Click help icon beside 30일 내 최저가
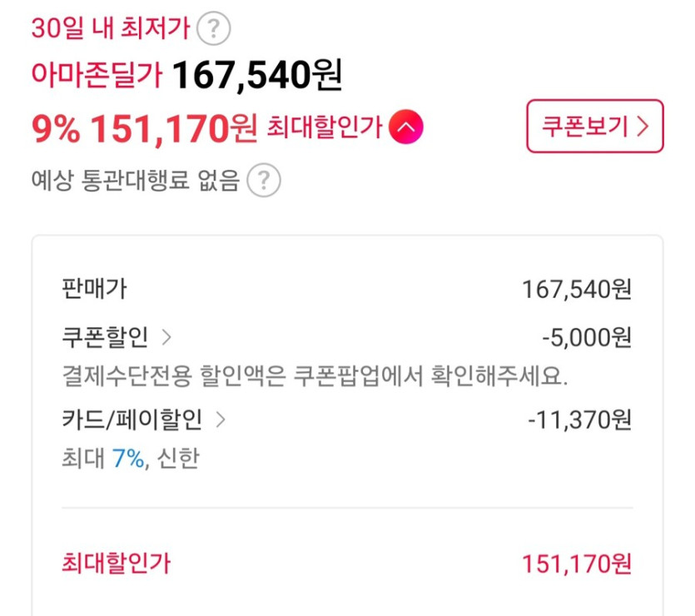 click(213, 30)
